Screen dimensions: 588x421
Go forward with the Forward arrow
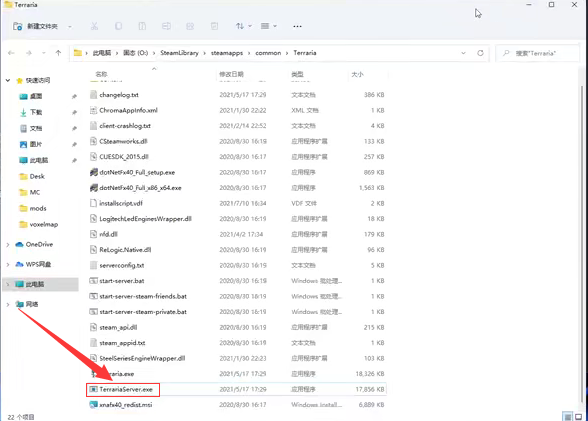(28, 53)
